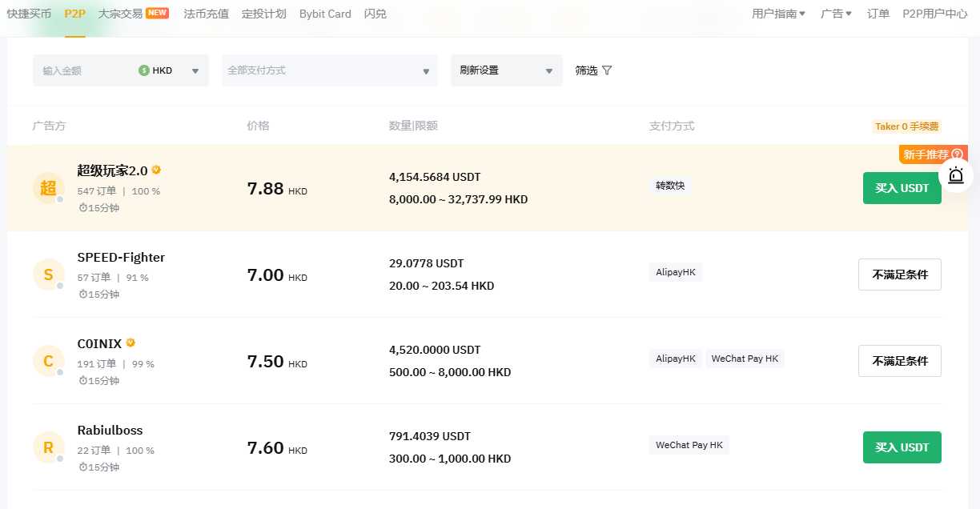Click WeChat Pay HK tag for Rabiulboss
The image size is (980, 509).
[x=689, y=445]
